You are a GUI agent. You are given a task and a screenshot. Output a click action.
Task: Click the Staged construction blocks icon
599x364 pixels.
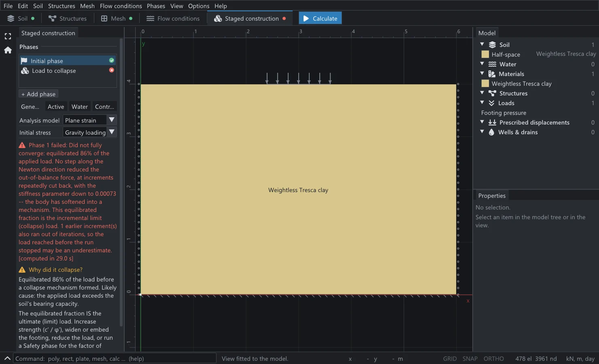[218, 19]
